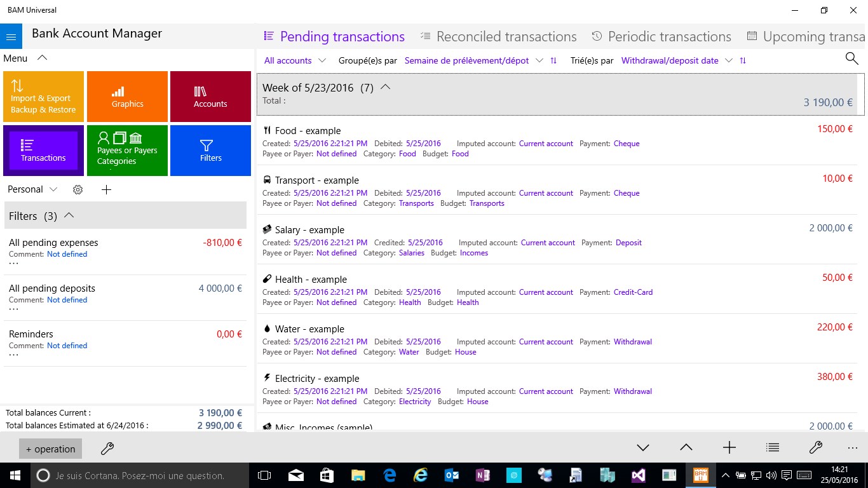868x488 pixels.
Task: Switch to Pending transactions tab
Action: 334,37
